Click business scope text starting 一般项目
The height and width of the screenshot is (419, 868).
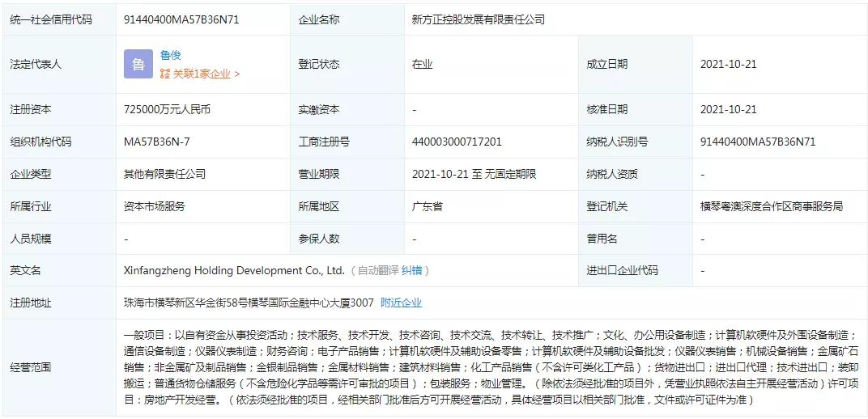[491, 367]
